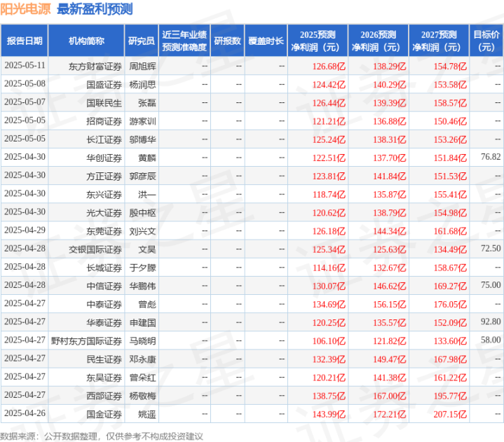
Task: Select the 野村东方国际证券 institution cell
Action: pos(86,341)
